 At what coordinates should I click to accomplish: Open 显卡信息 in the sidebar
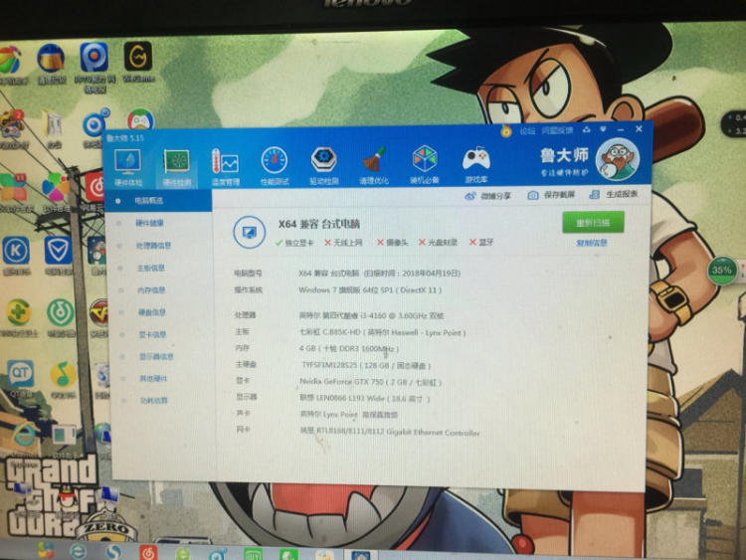click(x=152, y=334)
